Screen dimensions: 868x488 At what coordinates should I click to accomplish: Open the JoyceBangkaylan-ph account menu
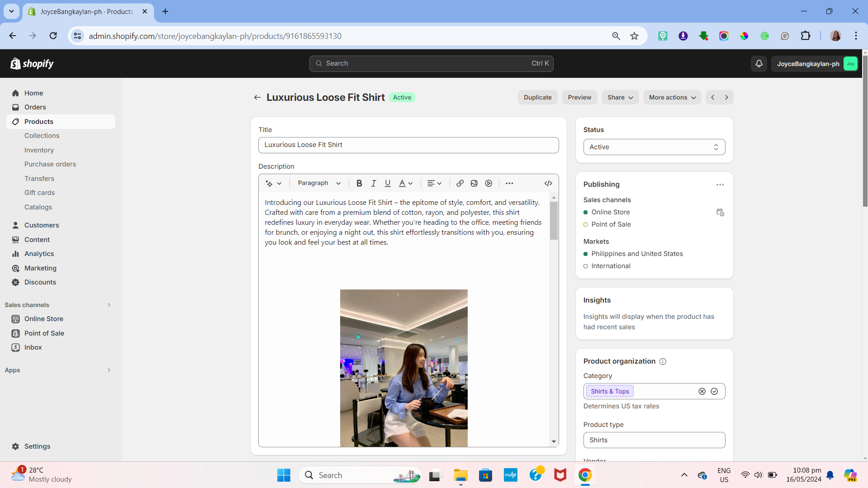tap(815, 64)
